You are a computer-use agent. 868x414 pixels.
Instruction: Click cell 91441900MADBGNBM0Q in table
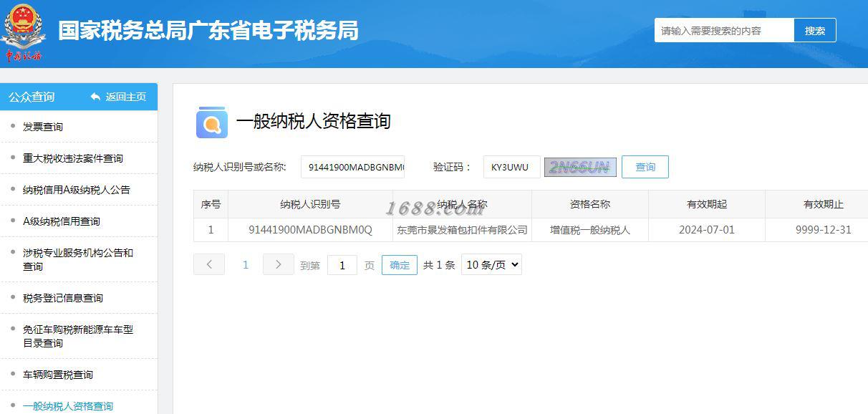(310, 230)
